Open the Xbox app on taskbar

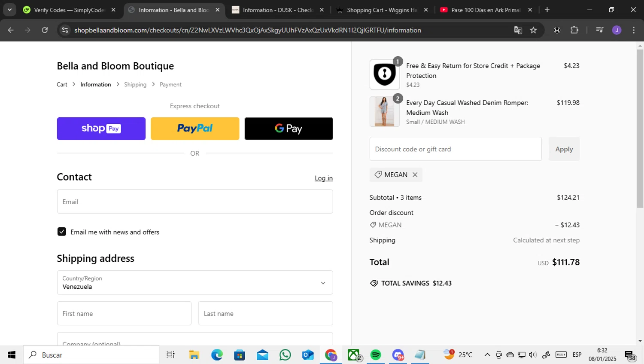point(354,355)
